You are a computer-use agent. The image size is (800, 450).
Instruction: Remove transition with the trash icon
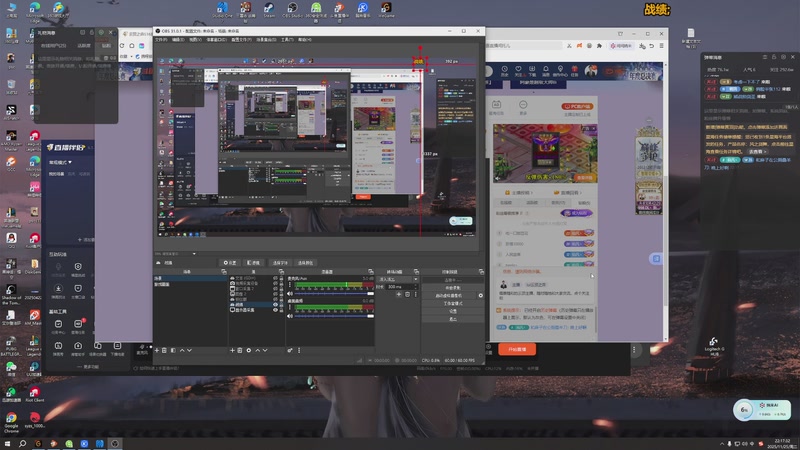407,294
